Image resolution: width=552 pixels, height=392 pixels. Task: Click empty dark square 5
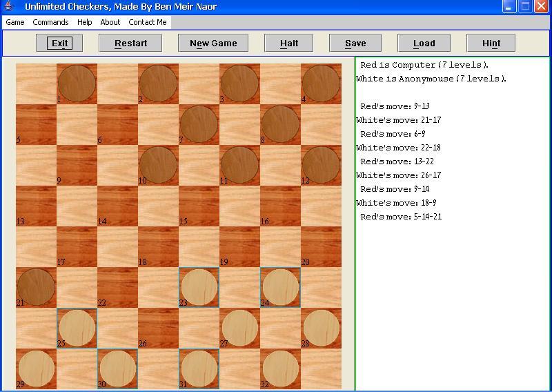(x=37, y=124)
